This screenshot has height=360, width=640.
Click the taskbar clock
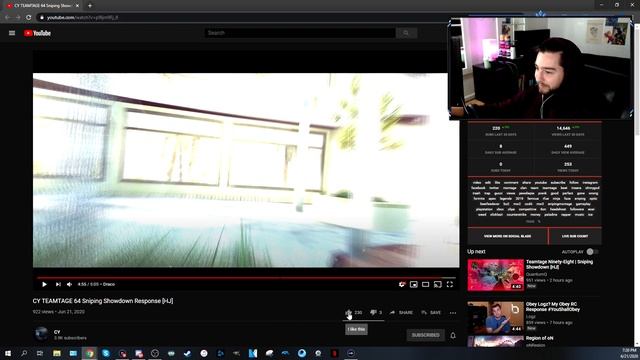click(x=629, y=353)
